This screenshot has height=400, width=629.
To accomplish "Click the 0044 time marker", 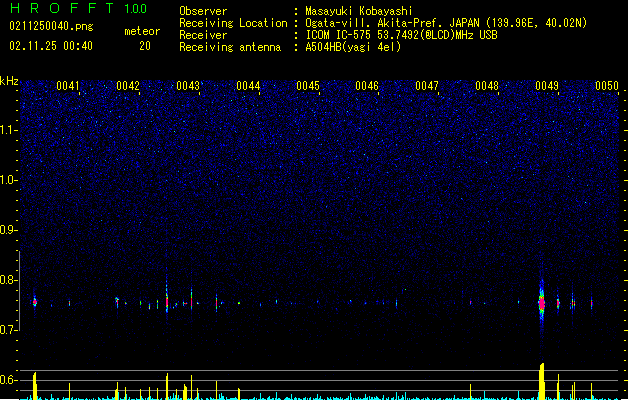I will click(248, 86).
